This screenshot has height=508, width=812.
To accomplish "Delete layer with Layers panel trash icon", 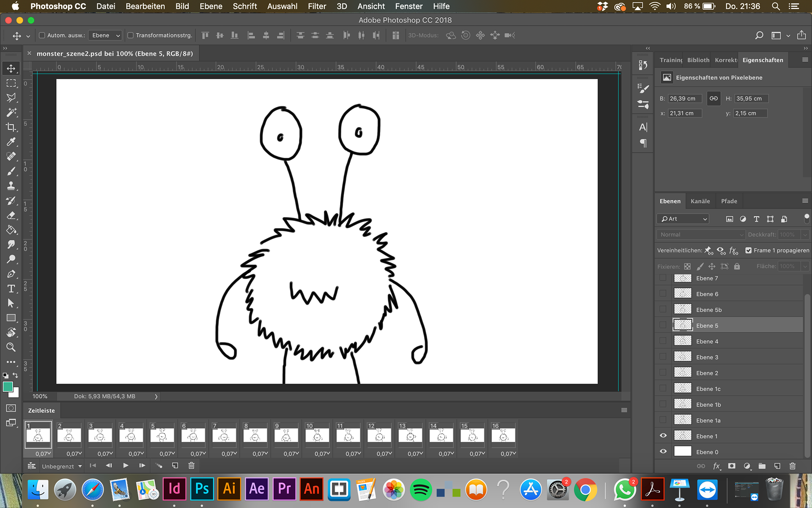I will (x=793, y=466).
